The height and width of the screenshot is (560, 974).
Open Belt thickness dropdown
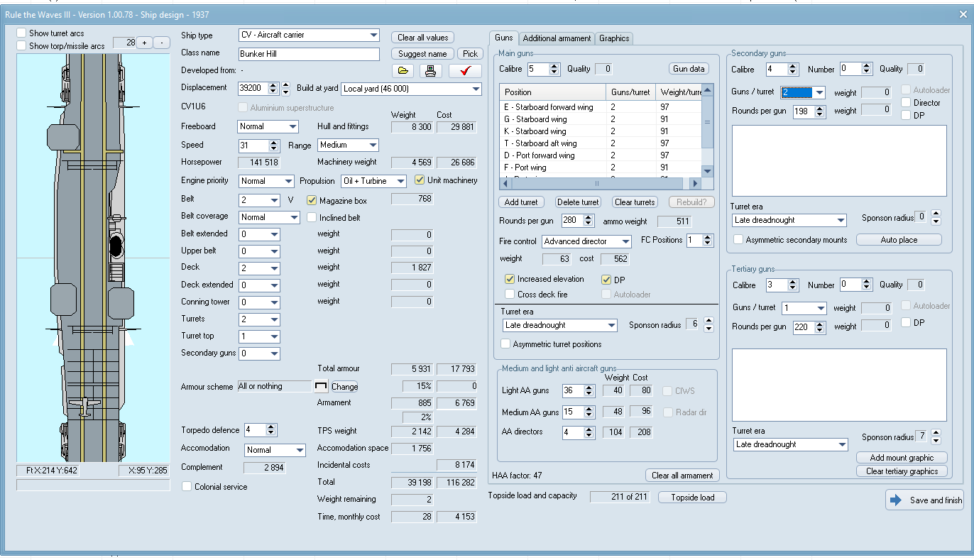pyautogui.click(x=274, y=201)
